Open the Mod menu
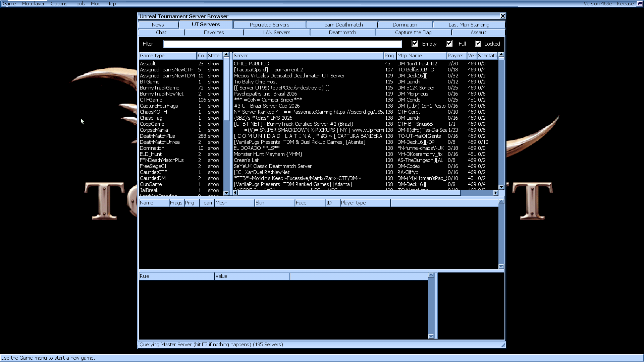 click(96, 4)
